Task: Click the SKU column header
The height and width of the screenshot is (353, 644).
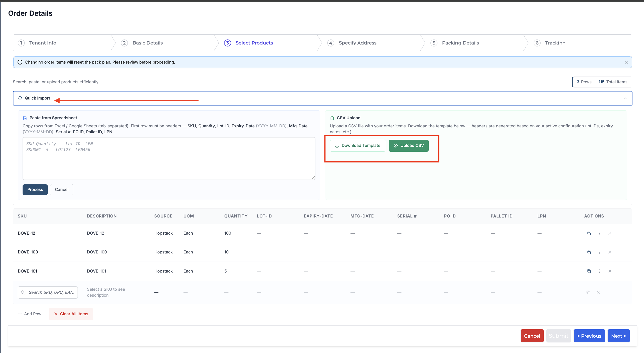Action: pos(22,216)
